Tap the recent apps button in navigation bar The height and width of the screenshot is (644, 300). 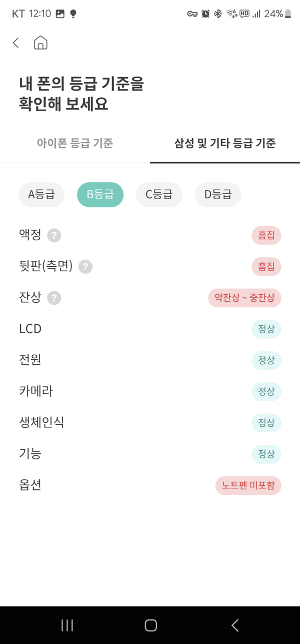[66, 625]
